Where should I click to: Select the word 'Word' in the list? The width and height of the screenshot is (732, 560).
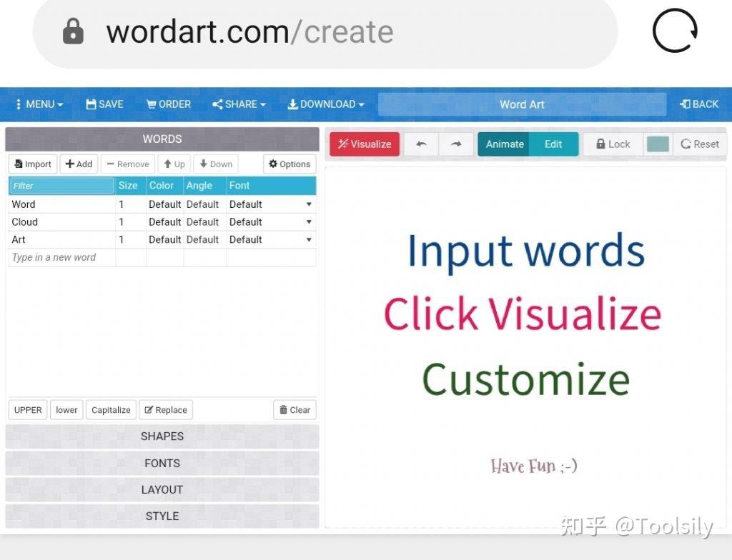click(24, 204)
